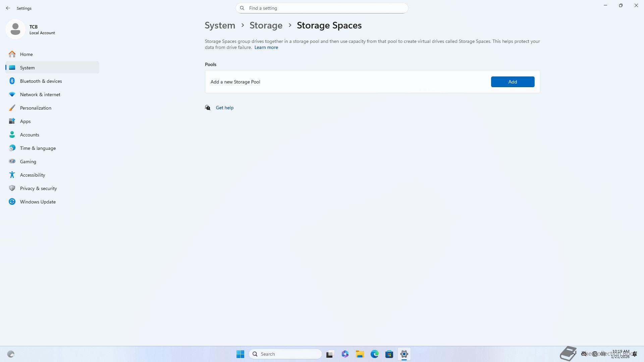Open the Gaming settings category
Screen dimensions: 644x362
pos(28,162)
